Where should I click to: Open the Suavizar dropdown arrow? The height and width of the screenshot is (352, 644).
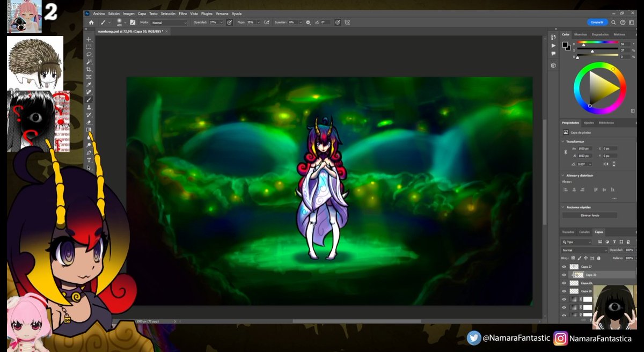pos(301,23)
